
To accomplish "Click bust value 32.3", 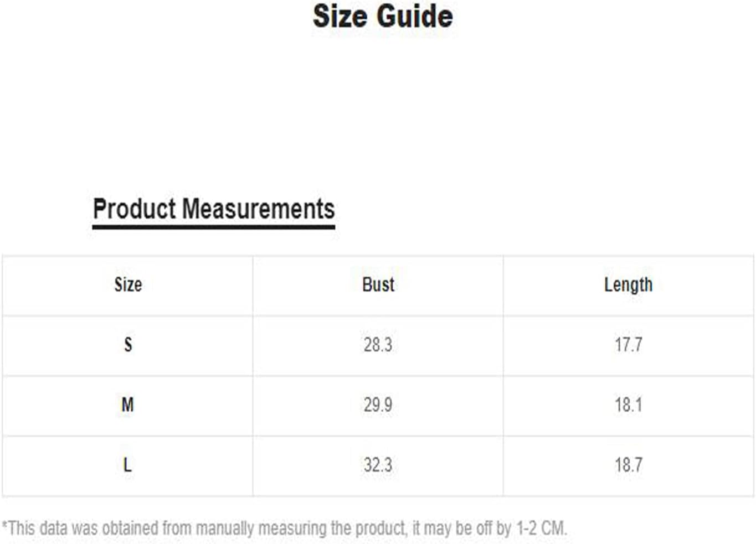I will 378,464.
